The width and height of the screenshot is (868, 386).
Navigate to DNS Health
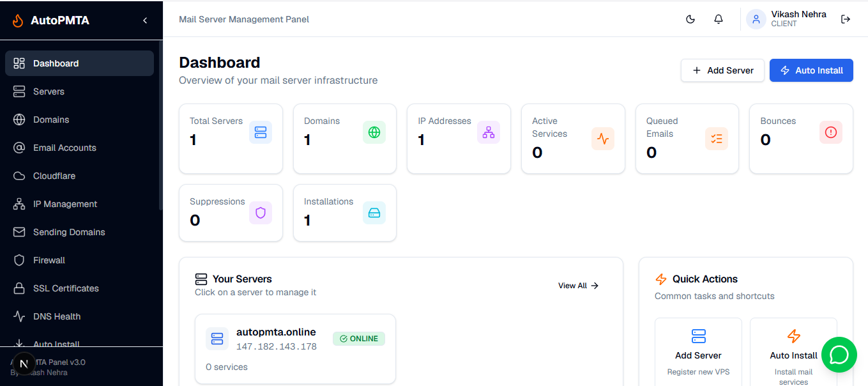[x=79, y=316]
